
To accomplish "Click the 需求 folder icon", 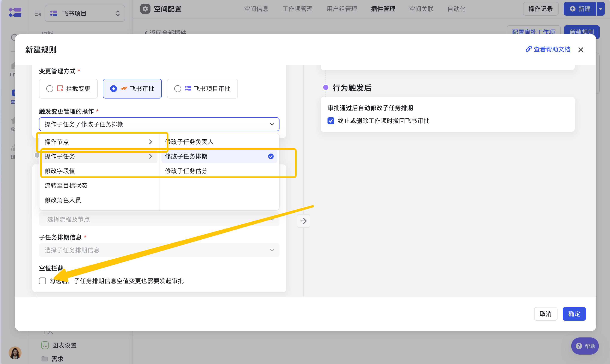I will point(45,359).
